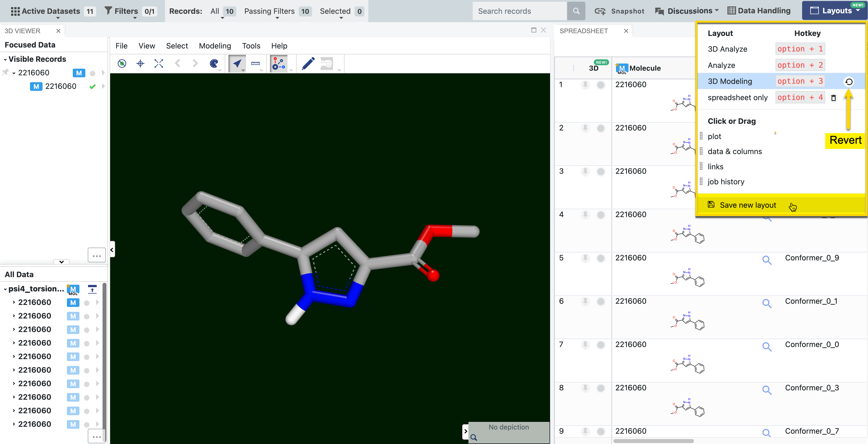Screen dimensions: 868x444
Task: Open the color palette tool
Action: point(214,63)
